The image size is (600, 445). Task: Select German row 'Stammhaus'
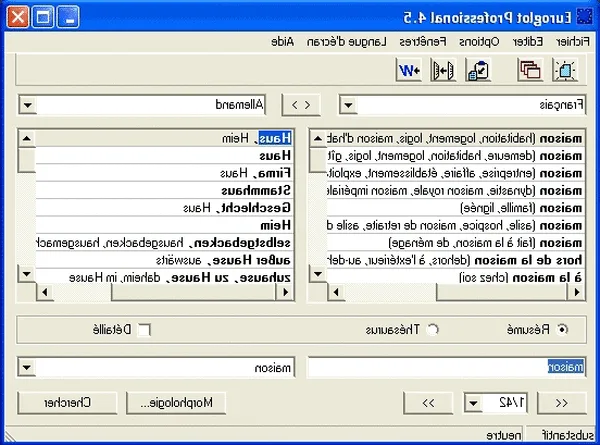coord(165,191)
